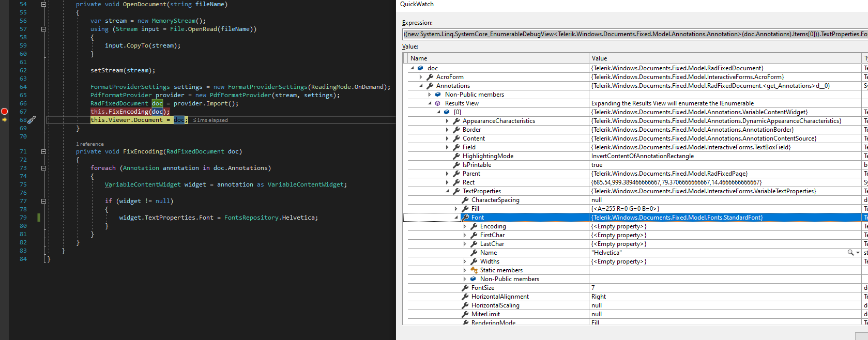Click the screwdriver quick actions icon
Screen dimensions: 868x340
[31, 120]
